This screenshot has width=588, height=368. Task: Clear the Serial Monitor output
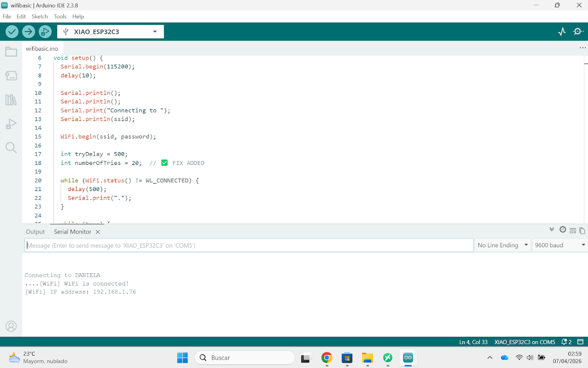tap(573, 231)
